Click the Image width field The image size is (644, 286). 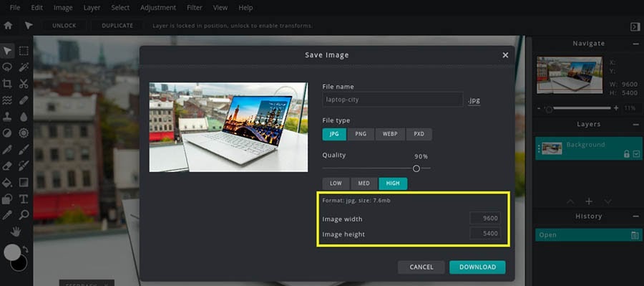485,219
